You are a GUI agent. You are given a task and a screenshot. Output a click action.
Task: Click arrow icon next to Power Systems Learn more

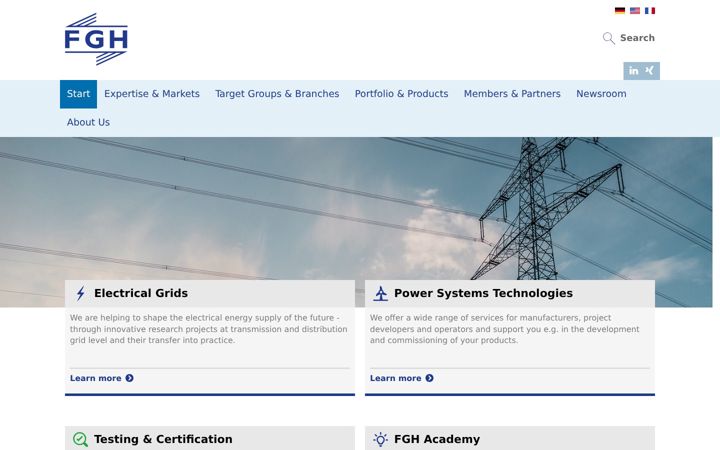tap(429, 378)
